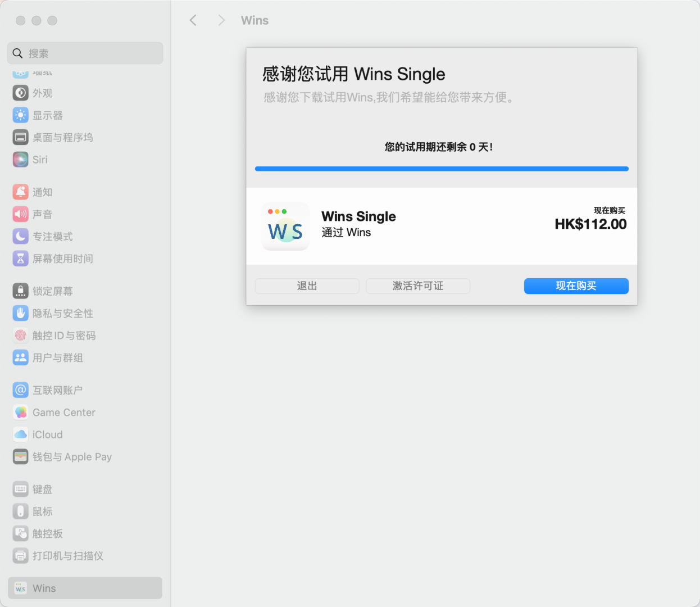Select the 锁定屏幕 sidebar label

53,291
